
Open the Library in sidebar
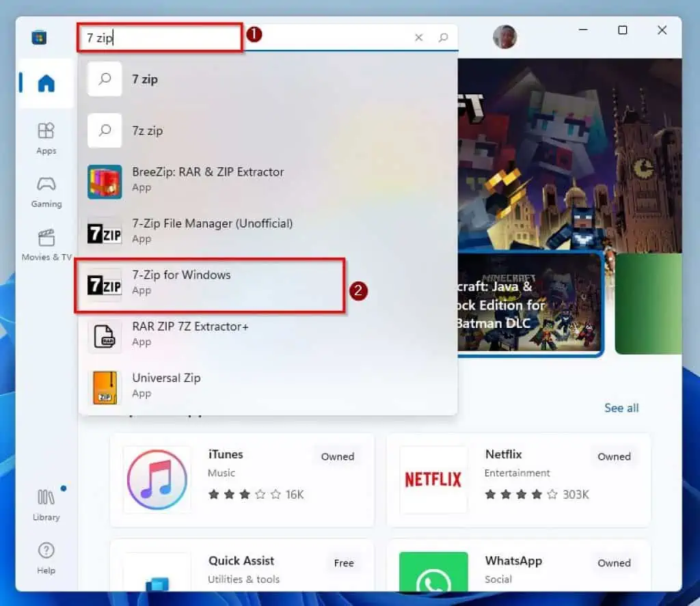46,505
